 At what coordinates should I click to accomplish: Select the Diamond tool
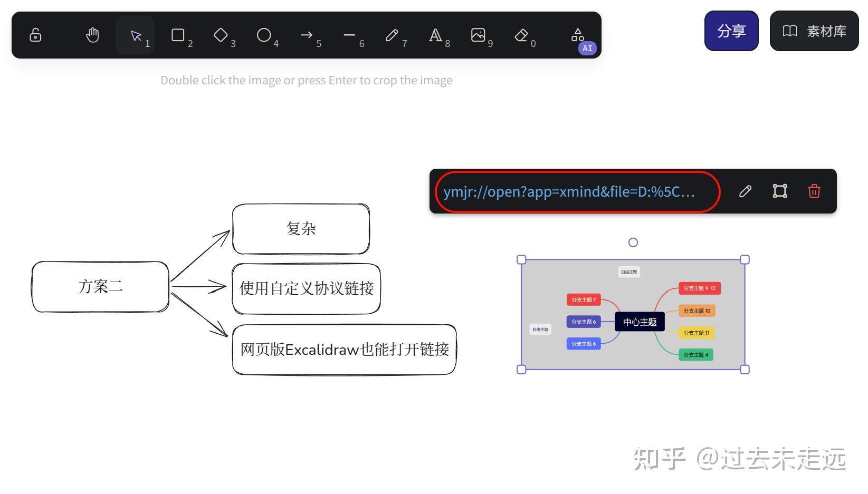click(221, 35)
